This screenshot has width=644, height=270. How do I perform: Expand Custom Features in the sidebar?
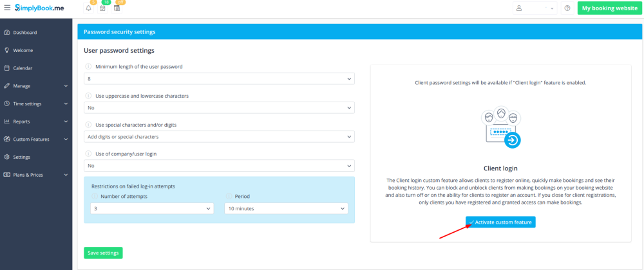point(36,139)
